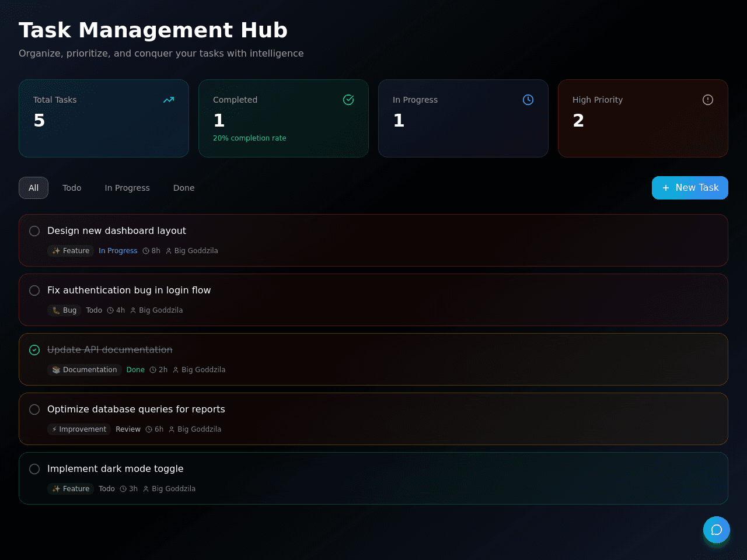
Task: Click the Task Management Hub heading
Action: (153, 30)
